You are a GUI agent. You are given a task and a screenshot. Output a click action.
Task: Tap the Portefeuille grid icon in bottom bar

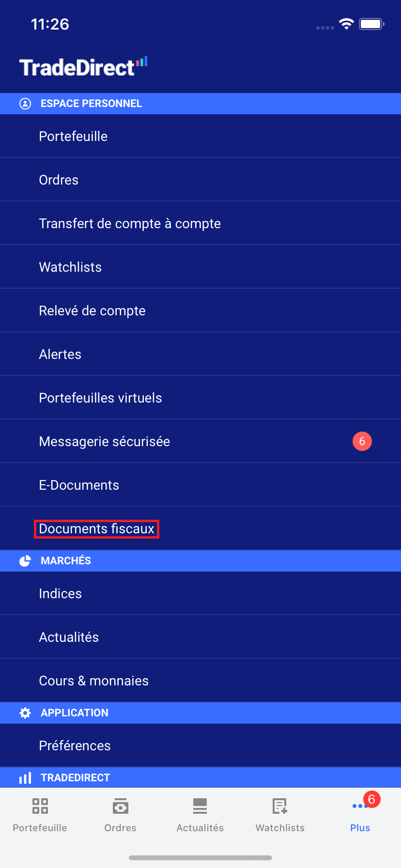point(40,806)
